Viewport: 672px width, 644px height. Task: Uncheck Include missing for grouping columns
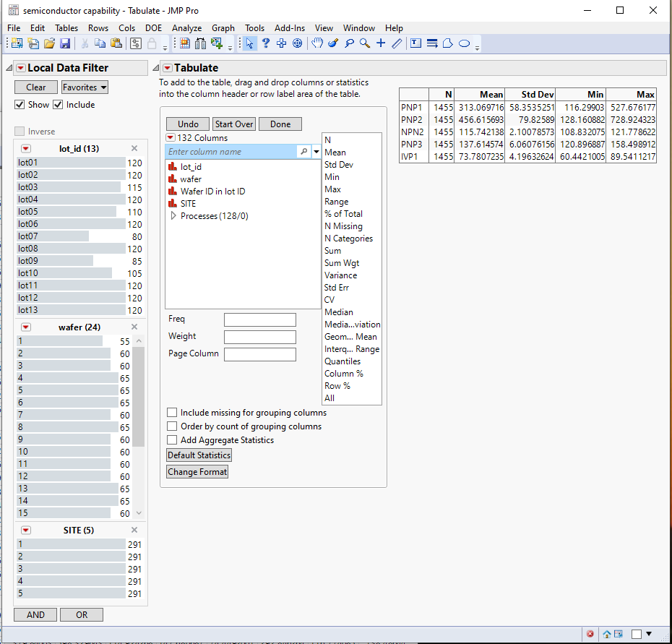click(x=171, y=412)
